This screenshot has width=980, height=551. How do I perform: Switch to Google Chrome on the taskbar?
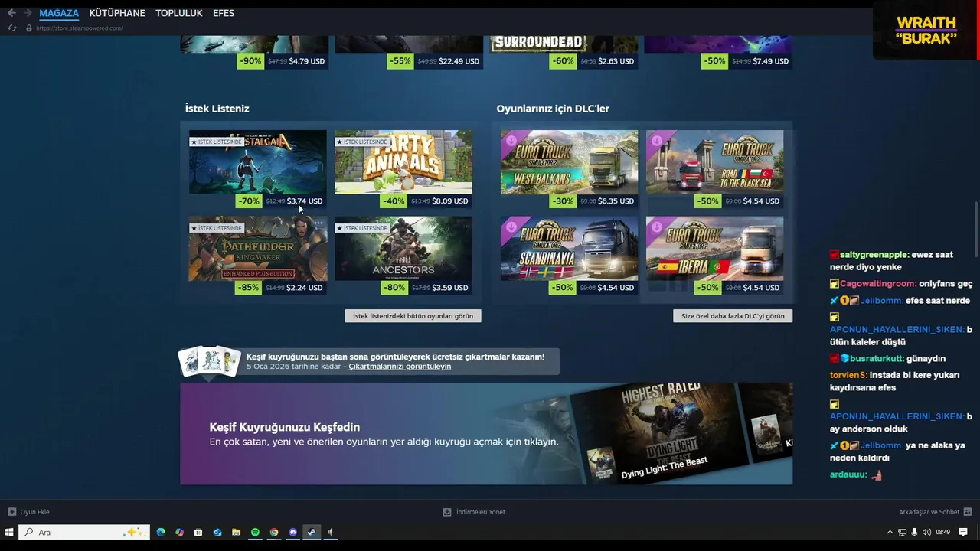tap(274, 532)
